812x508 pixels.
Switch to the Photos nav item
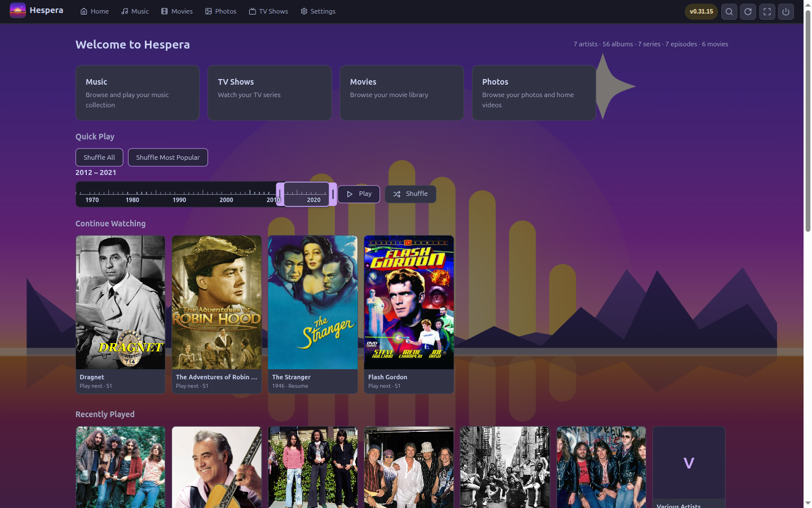click(220, 11)
